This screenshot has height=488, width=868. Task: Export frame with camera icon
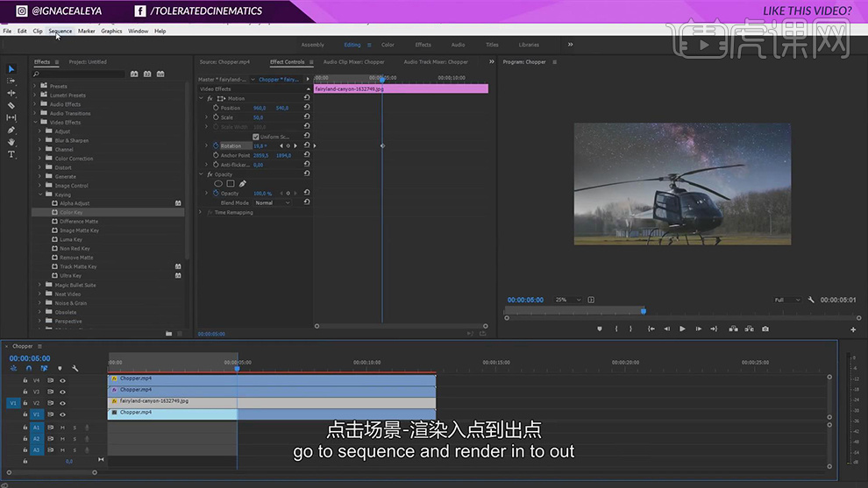[765, 329]
